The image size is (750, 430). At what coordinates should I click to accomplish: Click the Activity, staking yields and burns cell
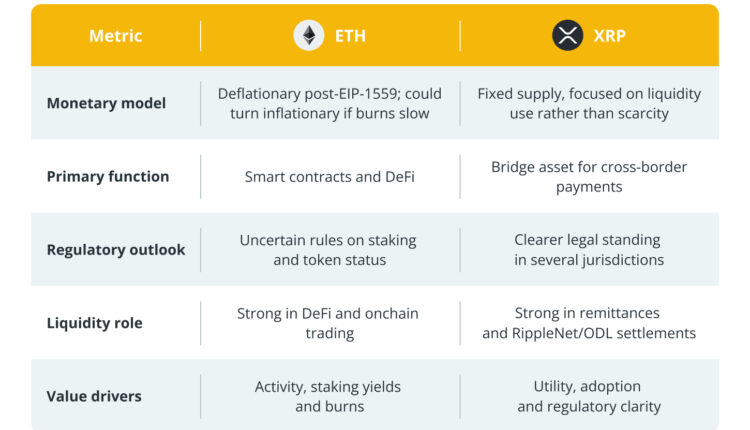click(328, 396)
